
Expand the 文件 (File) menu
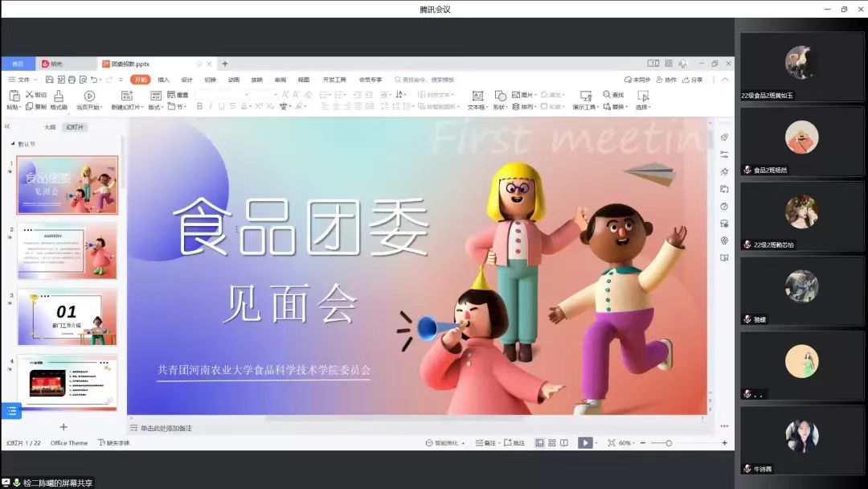(23, 80)
